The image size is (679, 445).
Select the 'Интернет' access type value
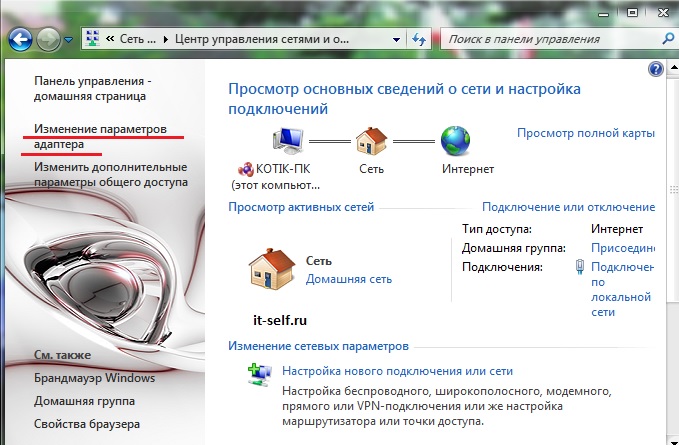pos(617,229)
